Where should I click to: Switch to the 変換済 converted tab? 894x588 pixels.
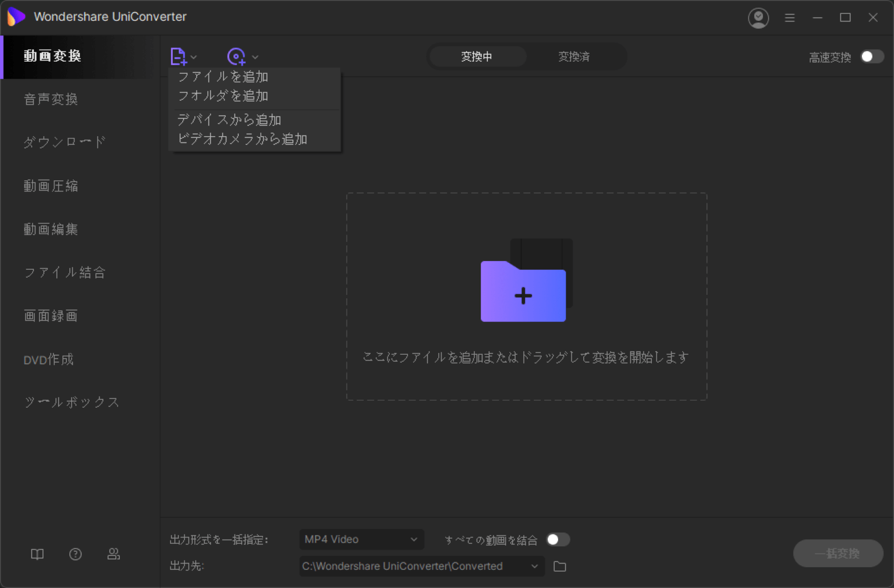pyautogui.click(x=574, y=56)
